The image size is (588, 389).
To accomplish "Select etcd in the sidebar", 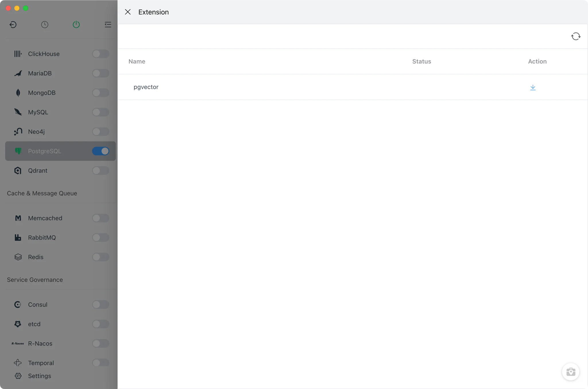I will 60,324.
